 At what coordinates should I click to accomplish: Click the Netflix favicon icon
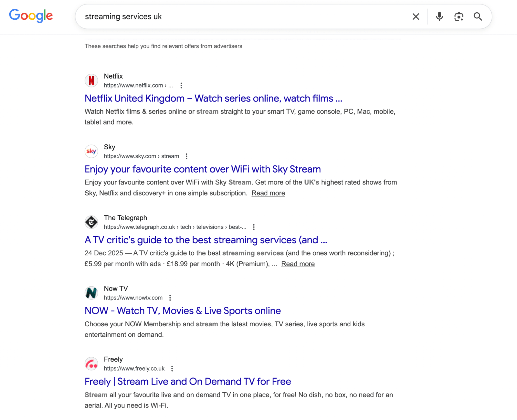(x=91, y=80)
